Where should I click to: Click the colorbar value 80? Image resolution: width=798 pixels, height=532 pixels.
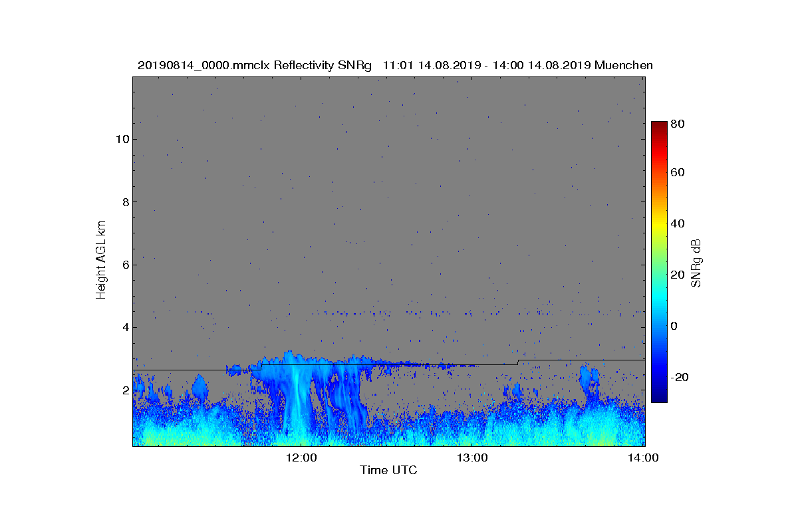(678, 123)
